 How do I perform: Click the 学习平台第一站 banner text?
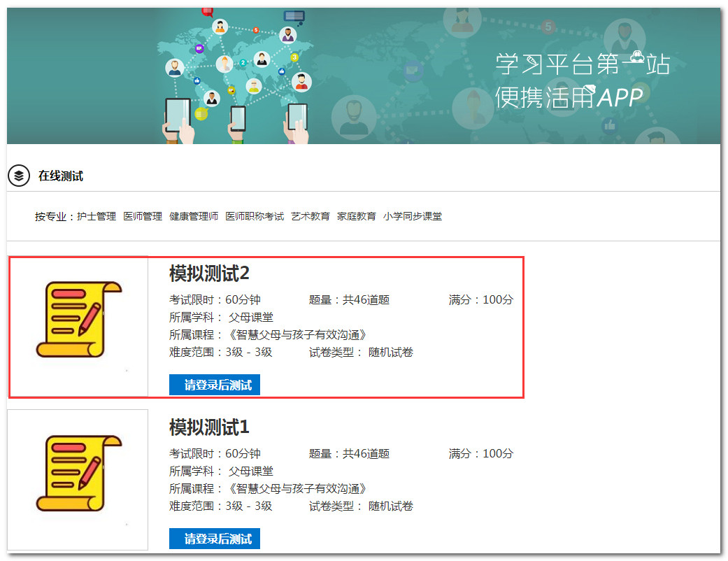pos(583,64)
